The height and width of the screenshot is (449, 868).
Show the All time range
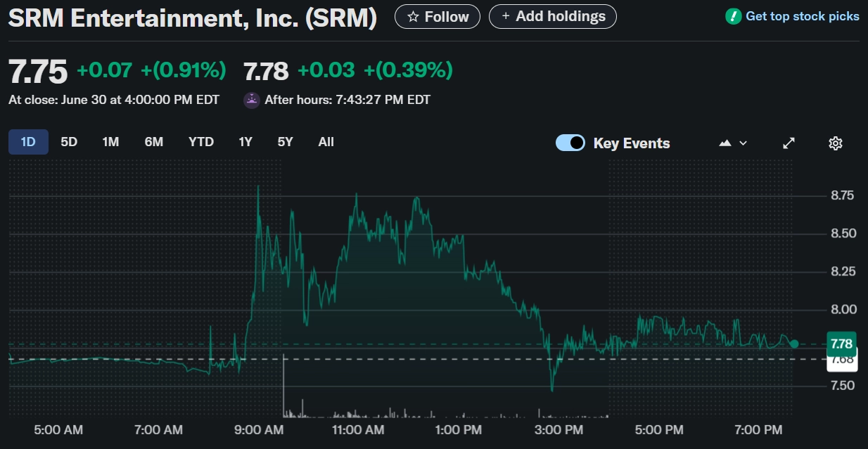[x=326, y=142]
